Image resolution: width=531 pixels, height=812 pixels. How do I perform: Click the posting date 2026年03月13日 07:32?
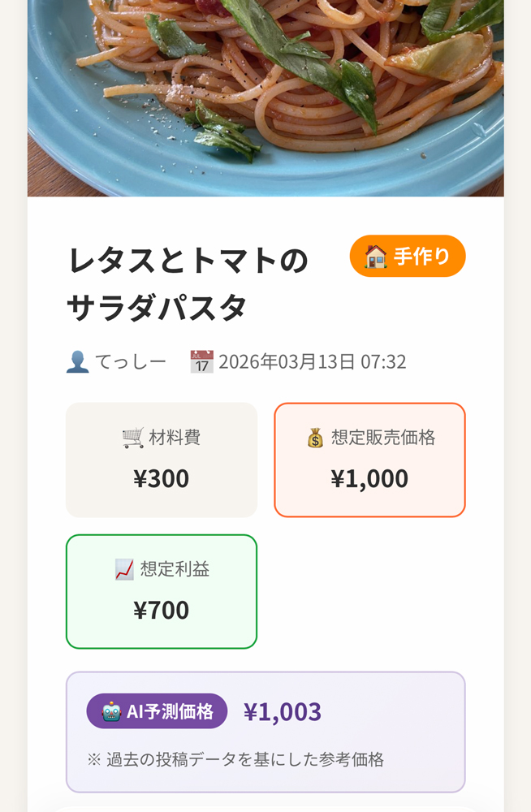pyautogui.click(x=312, y=361)
